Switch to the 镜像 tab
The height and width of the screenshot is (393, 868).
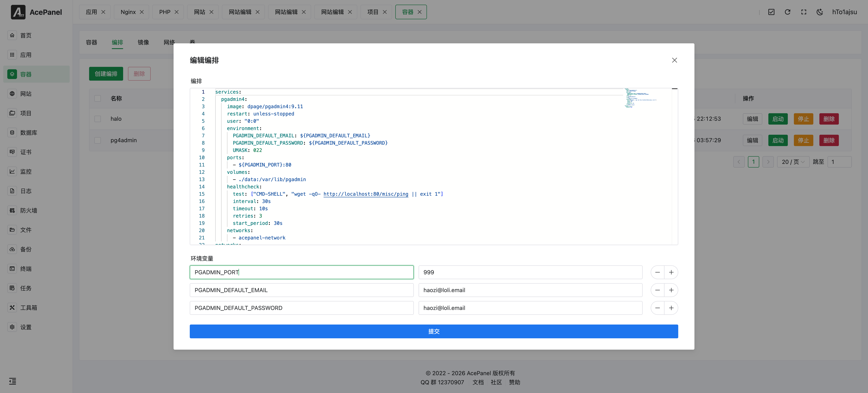(x=143, y=43)
